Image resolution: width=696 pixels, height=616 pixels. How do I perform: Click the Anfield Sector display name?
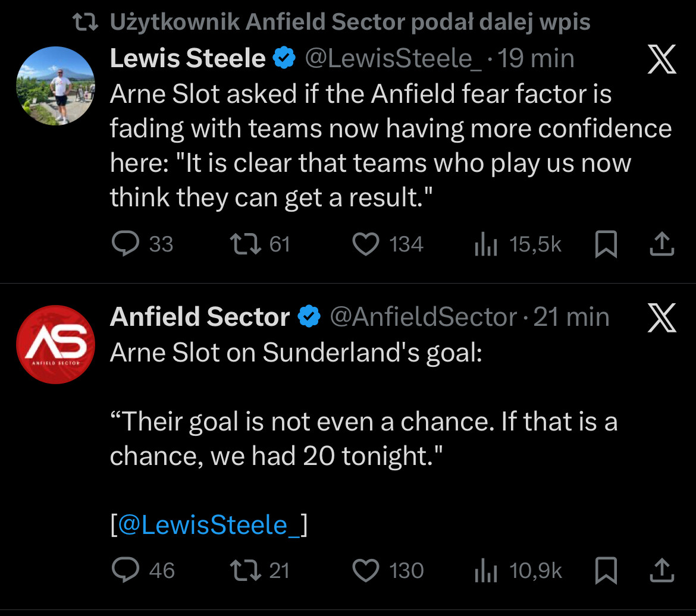pyautogui.click(x=200, y=317)
